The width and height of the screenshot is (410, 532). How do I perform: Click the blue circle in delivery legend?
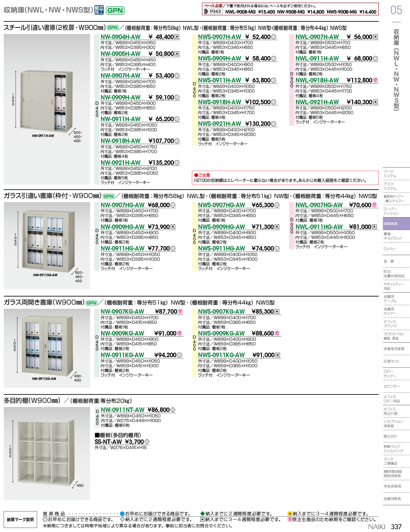(x=122, y=514)
